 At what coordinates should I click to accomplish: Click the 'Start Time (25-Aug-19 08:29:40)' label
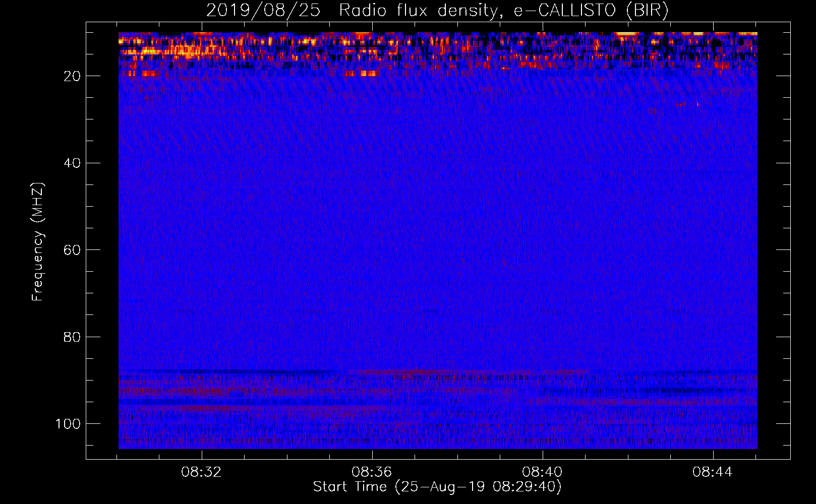[x=437, y=487]
